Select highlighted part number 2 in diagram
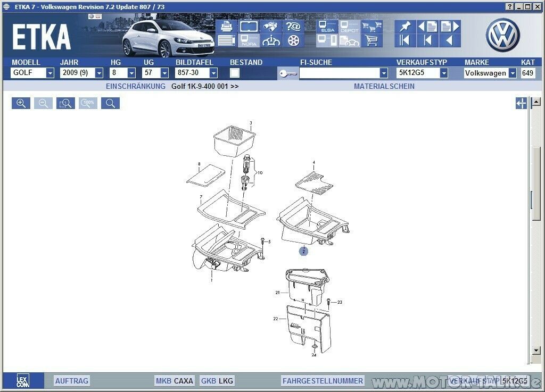The width and height of the screenshot is (545, 392). point(303,251)
